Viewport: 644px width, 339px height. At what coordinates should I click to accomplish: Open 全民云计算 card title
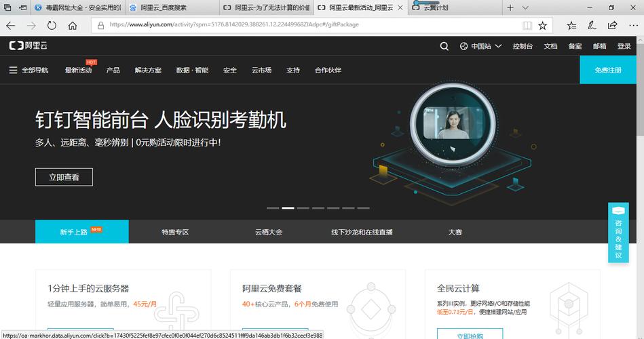tap(458, 289)
